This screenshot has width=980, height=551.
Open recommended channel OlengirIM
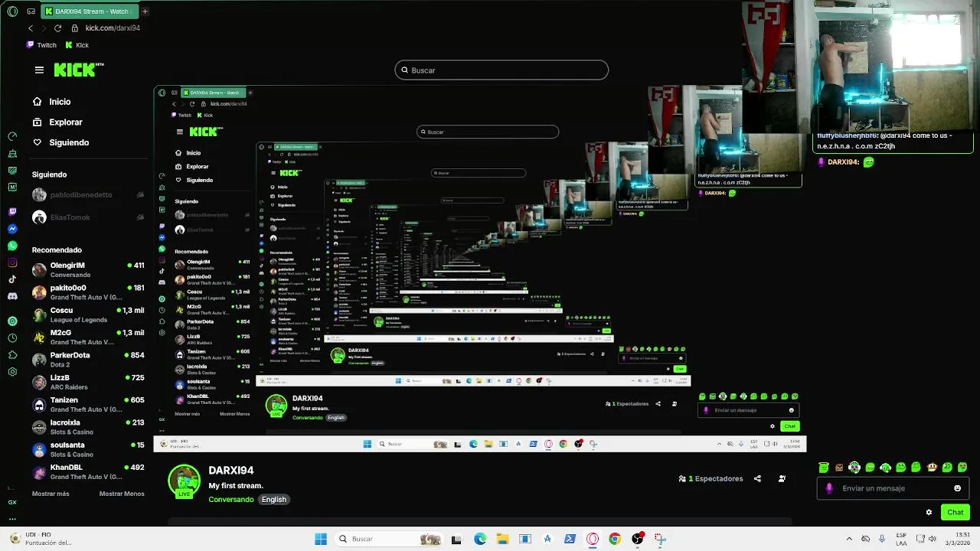pyautogui.click(x=88, y=269)
